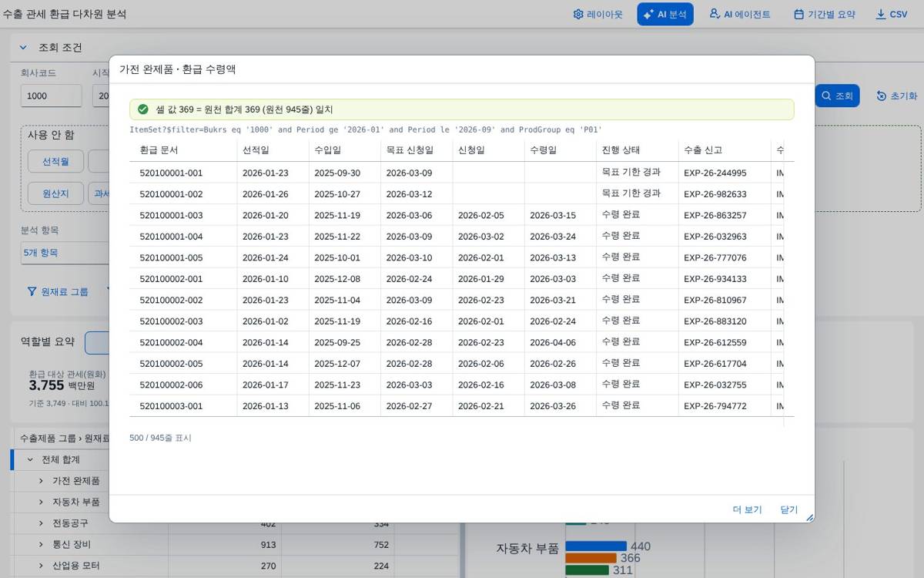Expand the 자동차 부품 tree row

pos(41,502)
